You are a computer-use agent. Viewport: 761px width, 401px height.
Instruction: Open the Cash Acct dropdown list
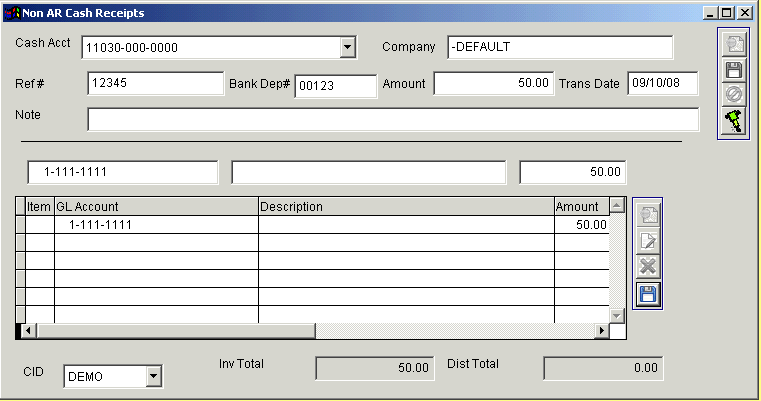click(x=347, y=47)
